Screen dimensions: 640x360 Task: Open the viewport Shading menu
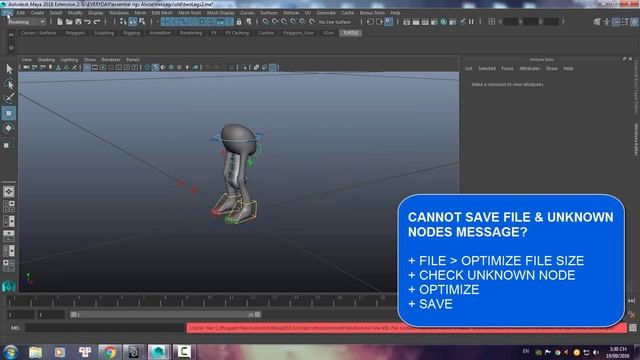pyautogui.click(x=46, y=60)
